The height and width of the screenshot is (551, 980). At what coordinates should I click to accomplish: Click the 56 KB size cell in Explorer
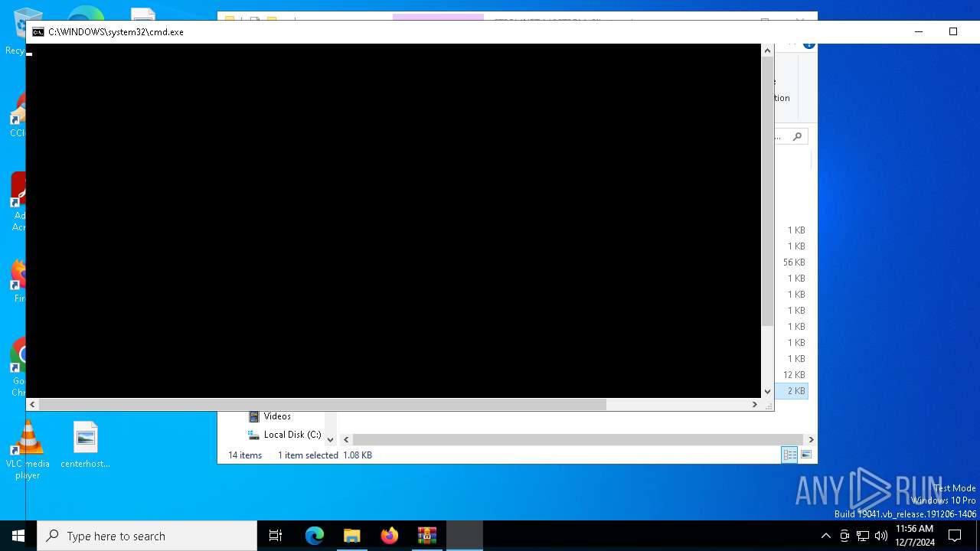tap(794, 262)
